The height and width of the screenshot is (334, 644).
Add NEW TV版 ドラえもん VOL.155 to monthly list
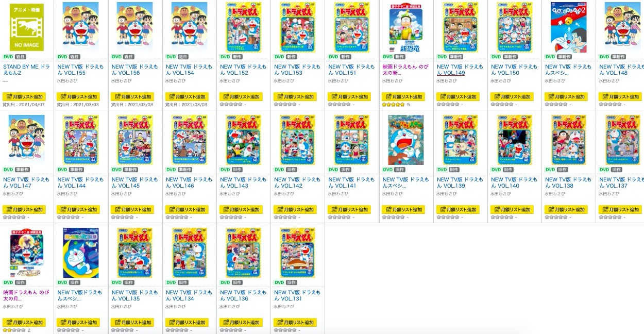[78, 96]
